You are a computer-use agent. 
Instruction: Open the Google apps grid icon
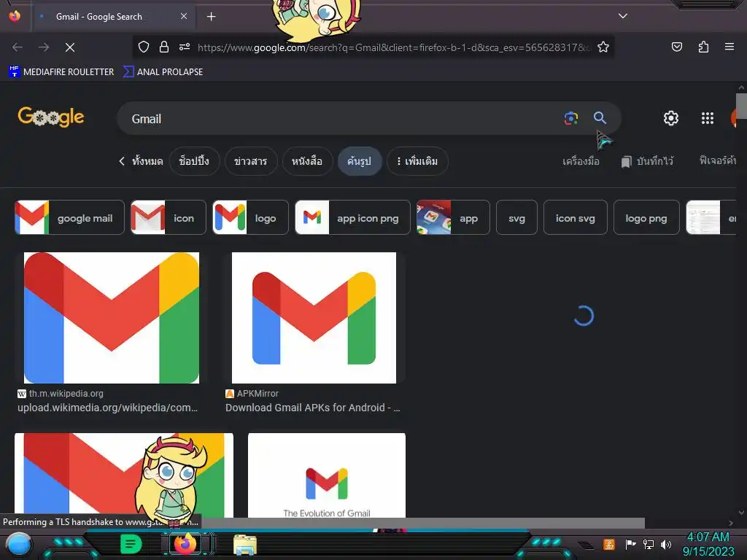(x=708, y=118)
